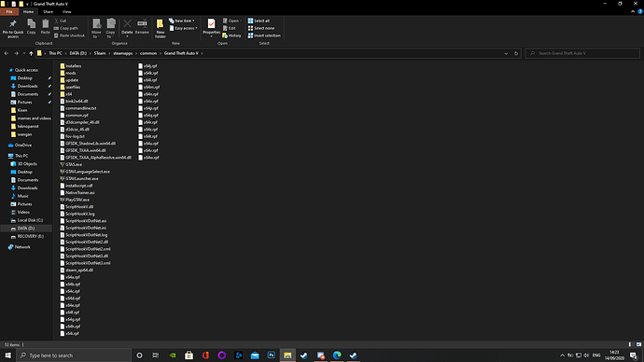Click Cut in the Clipboard group
The image size is (644, 362).
(61, 21)
